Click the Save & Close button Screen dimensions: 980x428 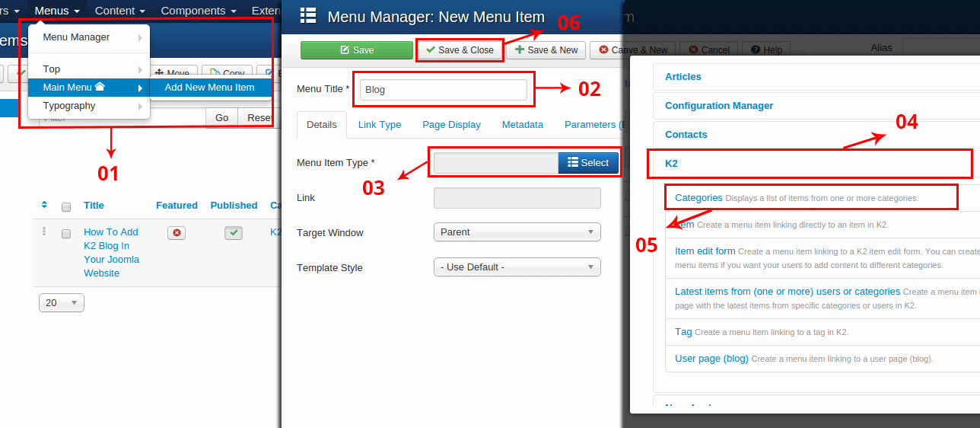pos(460,50)
